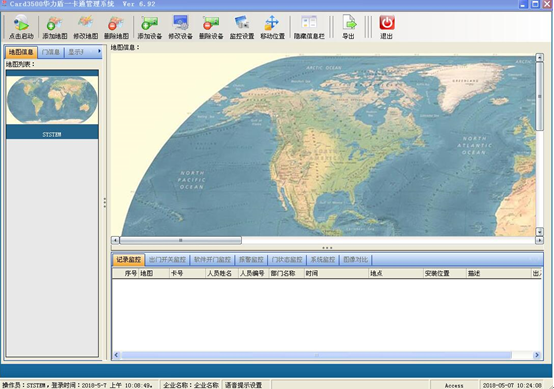Switch to the 门状态监控 tab

(287, 260)
